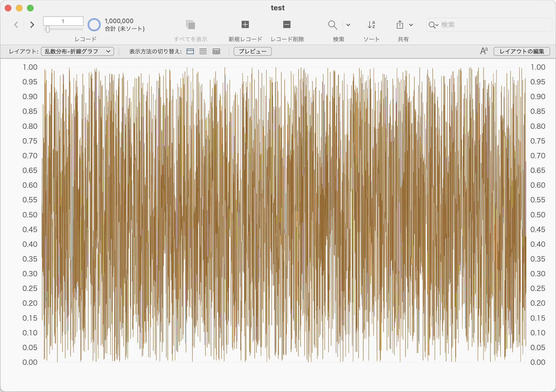The width and height of the screenshot is (556, 392).
Task: Click the Share icon
Action: (x=400, y=25)
